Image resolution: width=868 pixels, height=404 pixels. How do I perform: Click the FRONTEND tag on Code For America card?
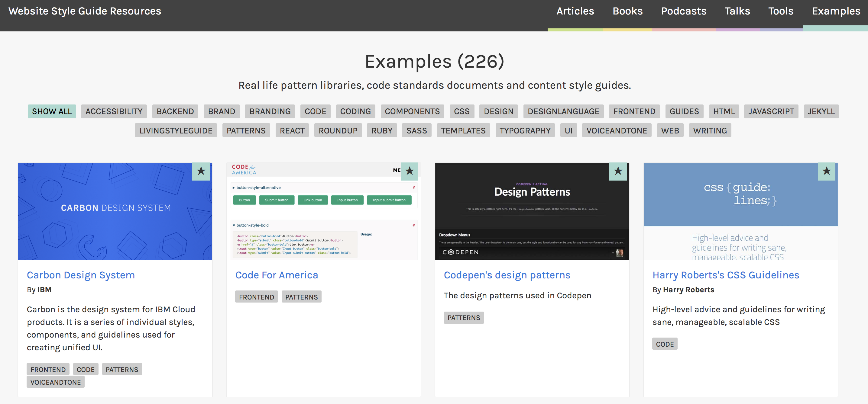pyautogui.click(x=256, y=297)
